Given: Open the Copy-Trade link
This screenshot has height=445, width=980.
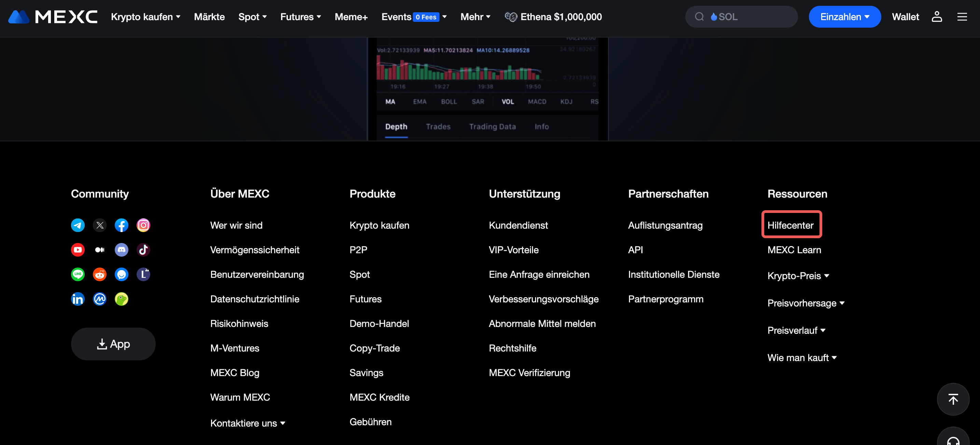Looking at the screenshot, I should coord(374,348).
